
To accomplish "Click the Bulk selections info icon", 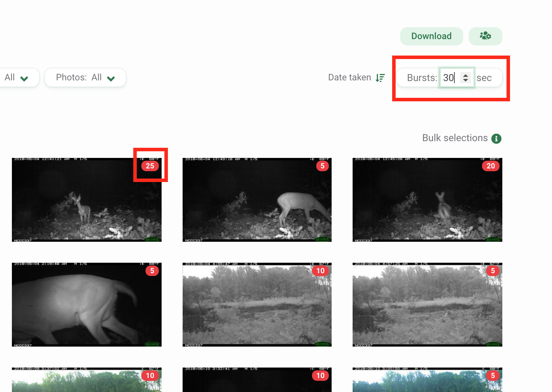I will (496, 139).
